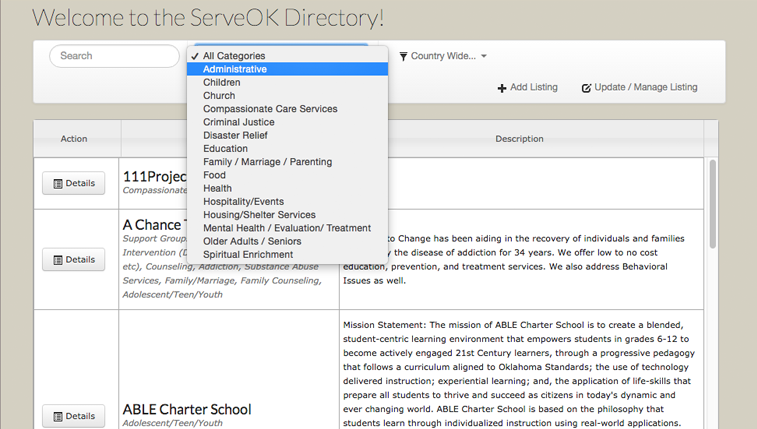Pick Older Adults / Seniors category
This screenshot has height=429, width=757.
click(287, 242)
